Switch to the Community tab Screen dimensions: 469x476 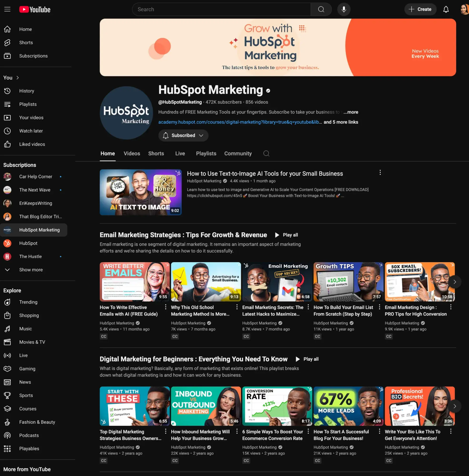pyautogui.click(x=238, y=153)
